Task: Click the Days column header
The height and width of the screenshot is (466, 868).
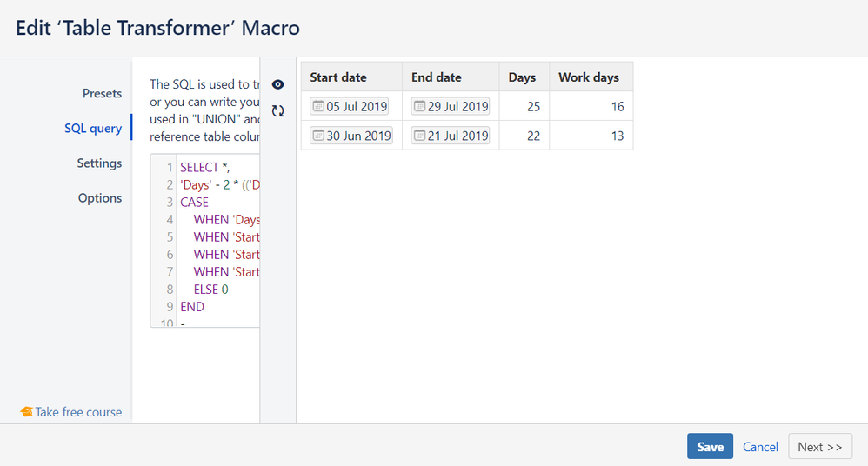Action: 522,77
